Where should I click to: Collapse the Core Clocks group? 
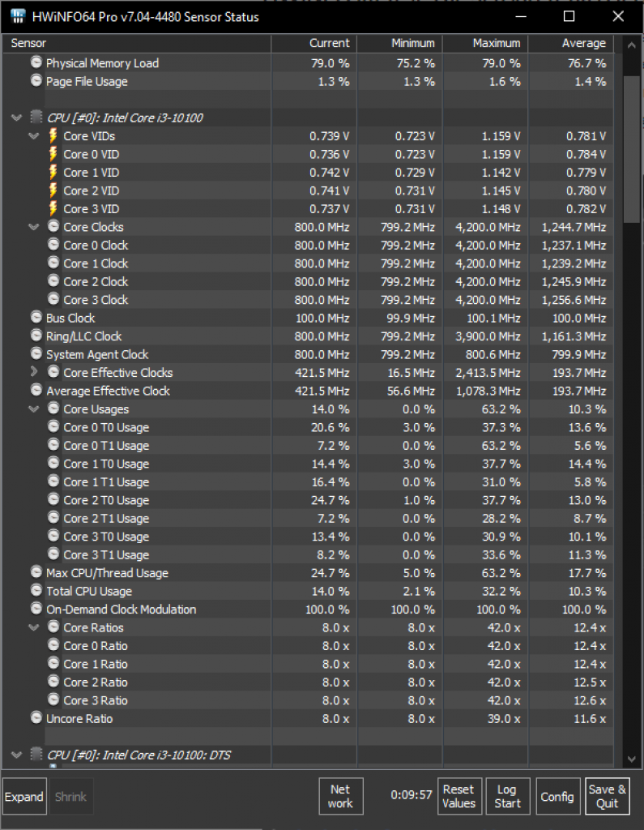[34, 227]
